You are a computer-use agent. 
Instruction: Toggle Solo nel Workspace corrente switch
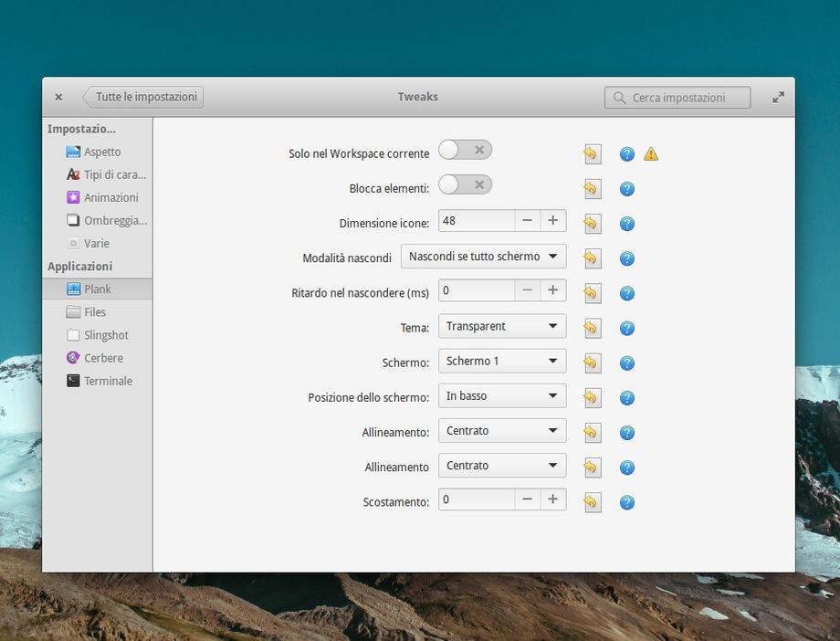pos(465,150)
